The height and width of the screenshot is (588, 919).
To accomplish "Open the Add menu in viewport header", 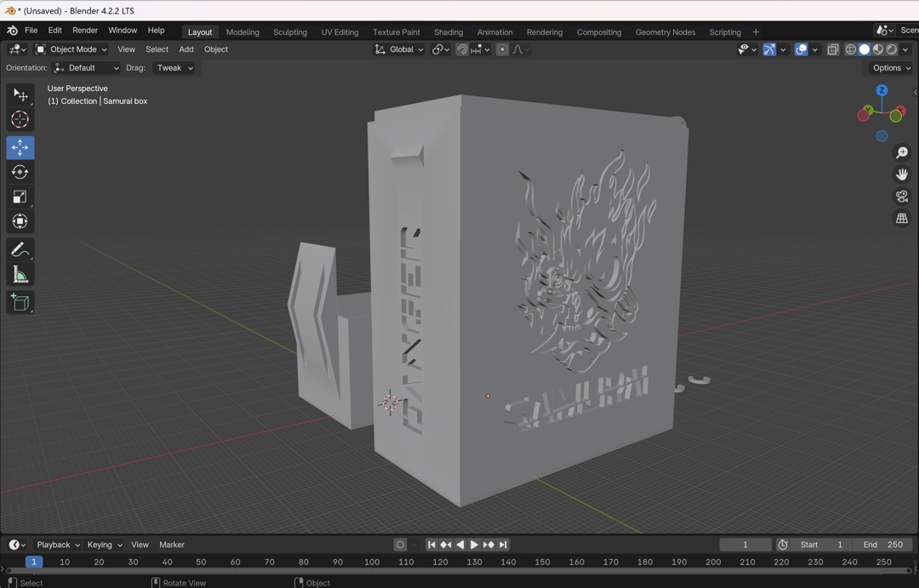I will 186,49.
